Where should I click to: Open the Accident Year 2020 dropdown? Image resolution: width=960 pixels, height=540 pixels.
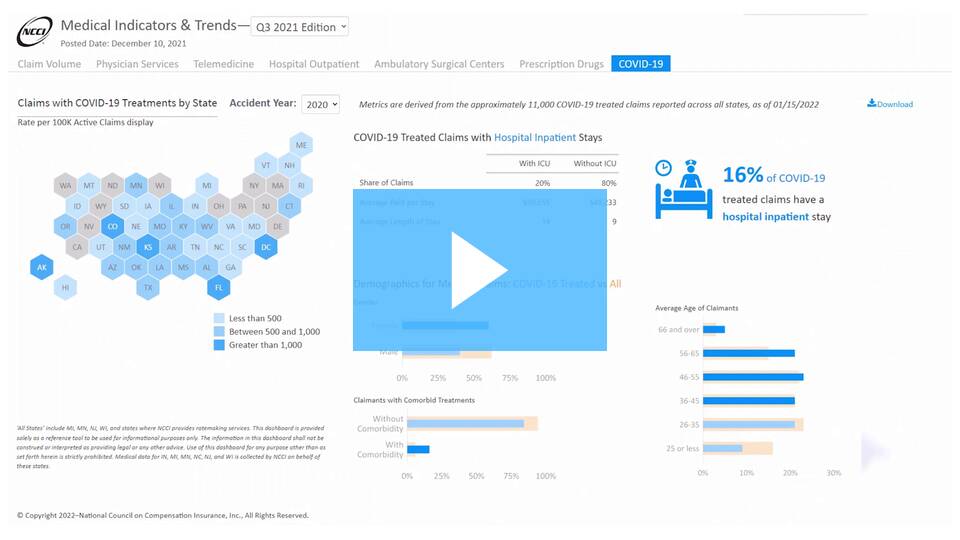click(x=320, y=104)
